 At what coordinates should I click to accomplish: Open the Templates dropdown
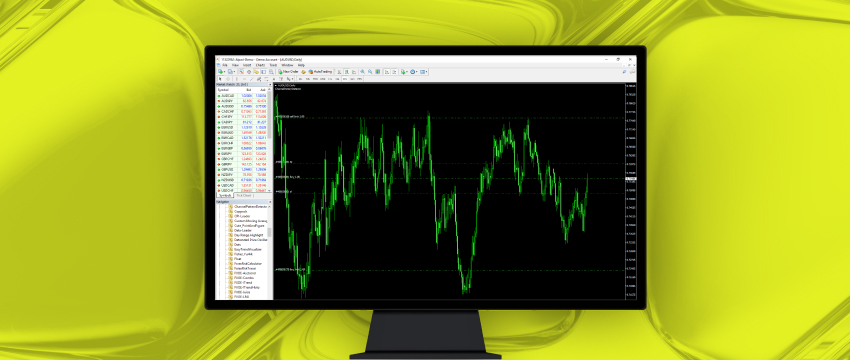423,72
